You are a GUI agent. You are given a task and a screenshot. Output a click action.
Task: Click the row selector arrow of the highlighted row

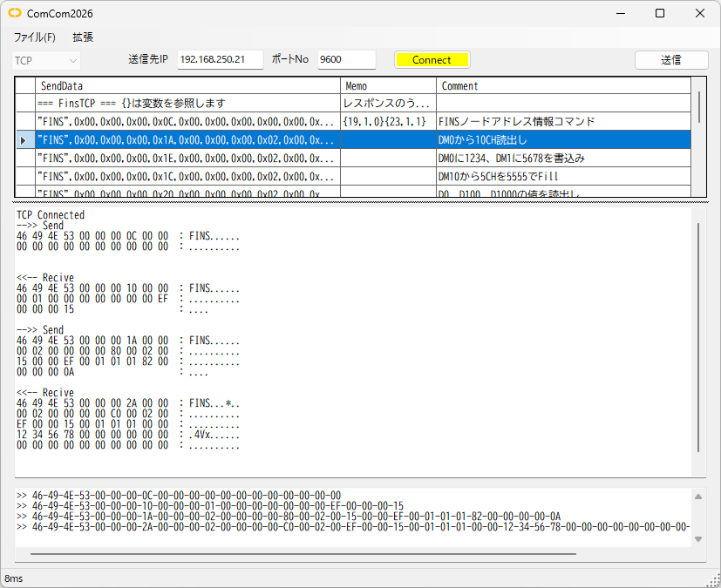click(x=24, y=140)
